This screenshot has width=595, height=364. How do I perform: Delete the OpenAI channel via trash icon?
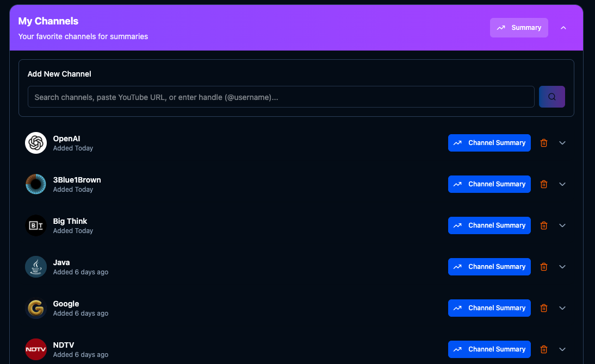[x=544, y=143]
